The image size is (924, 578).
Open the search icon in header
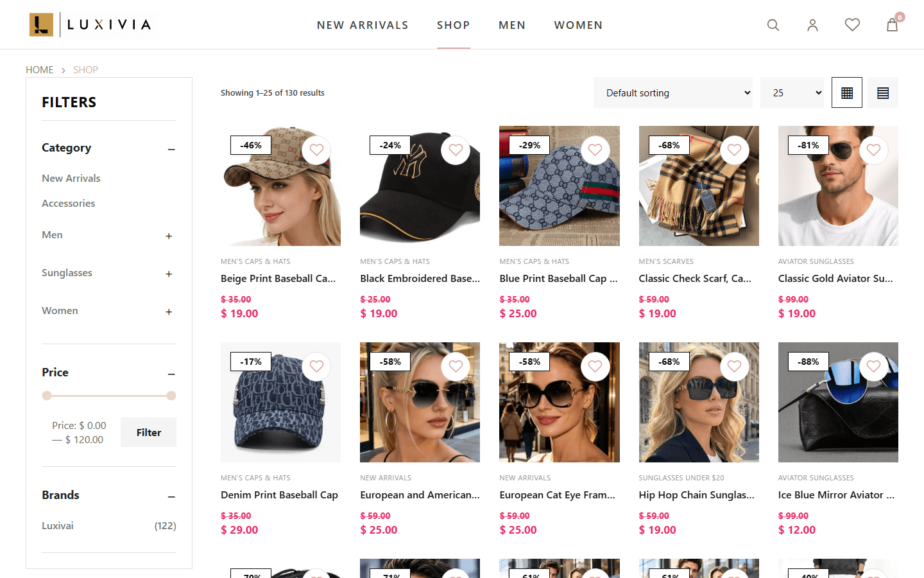click(773, 25)
